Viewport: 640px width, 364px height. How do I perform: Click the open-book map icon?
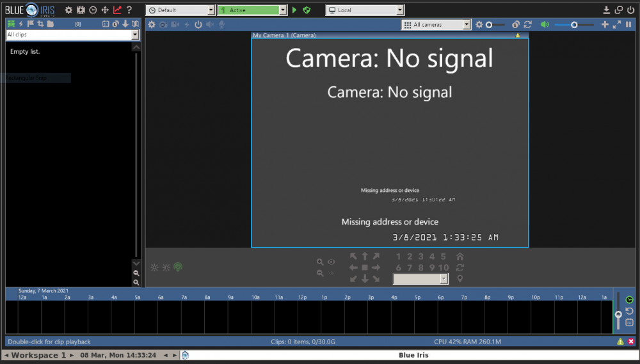(x=135, y=24)
